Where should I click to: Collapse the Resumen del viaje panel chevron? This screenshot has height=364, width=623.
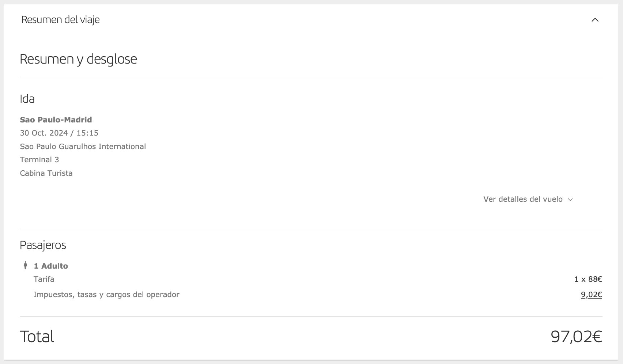point(595,20)
